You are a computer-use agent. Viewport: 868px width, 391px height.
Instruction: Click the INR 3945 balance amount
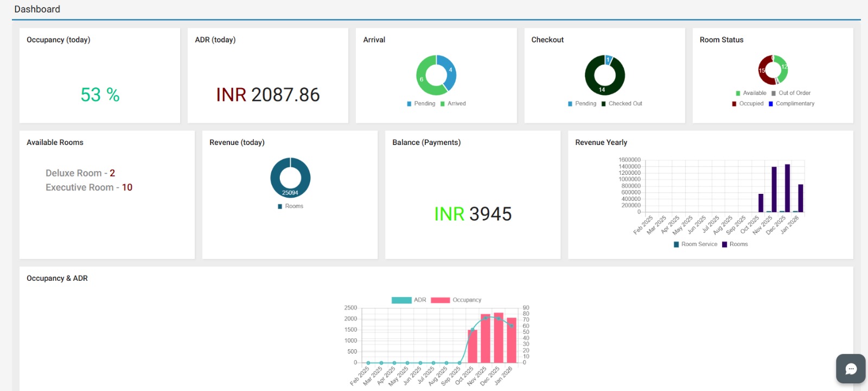click(473, 214)
